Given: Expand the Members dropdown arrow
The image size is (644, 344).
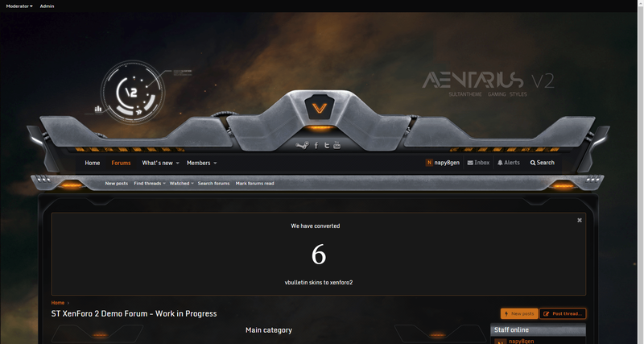Looking at the screenshot, I should (215, 164).
